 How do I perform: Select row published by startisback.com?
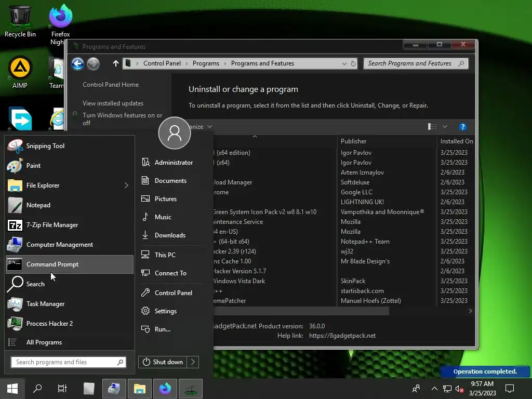point(343,291)
